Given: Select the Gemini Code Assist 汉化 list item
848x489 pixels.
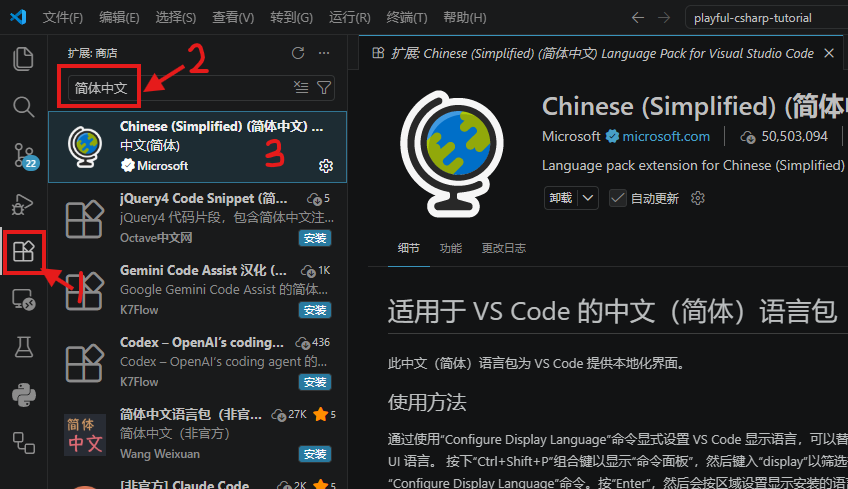Looking at the screenshot, I should [197, 290].
